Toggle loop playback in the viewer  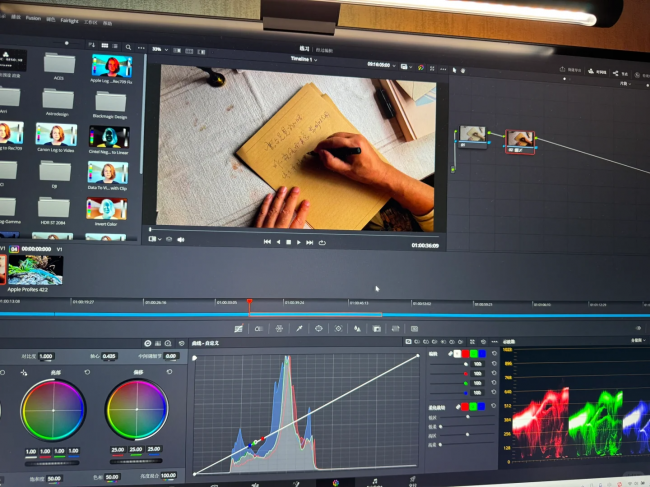(x=322, y=243)
